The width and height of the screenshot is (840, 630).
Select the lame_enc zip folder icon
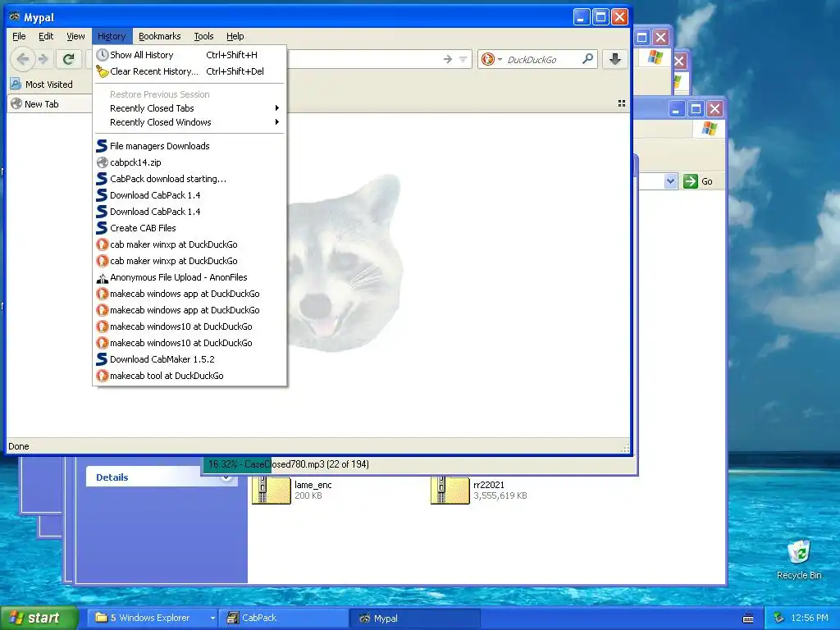pyautogui.click(x=271, y=490)
